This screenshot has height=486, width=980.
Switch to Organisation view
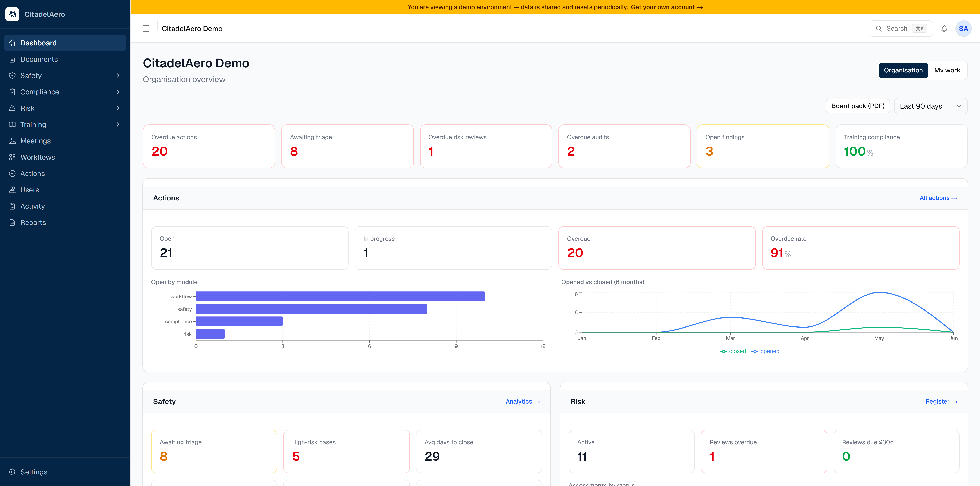[x=903, y=70]
